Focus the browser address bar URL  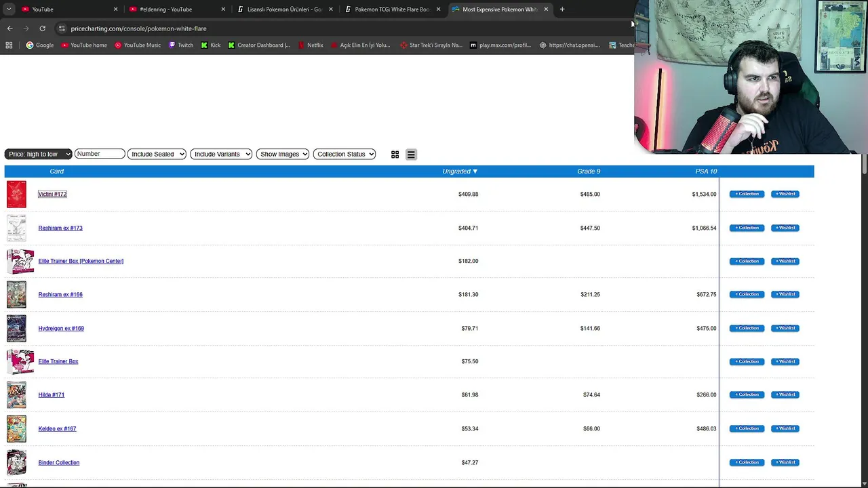pyautogui.click(x=138, y=28)
